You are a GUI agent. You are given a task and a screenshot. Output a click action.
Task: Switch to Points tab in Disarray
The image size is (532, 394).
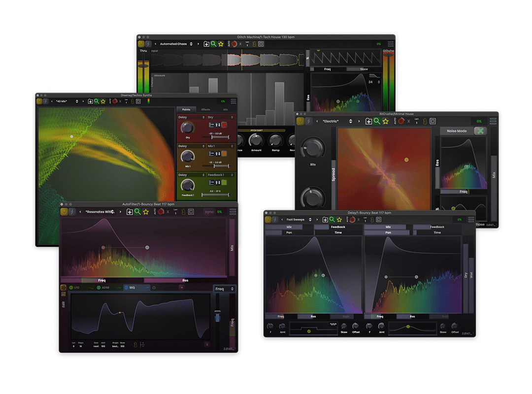tap(186, 110)
